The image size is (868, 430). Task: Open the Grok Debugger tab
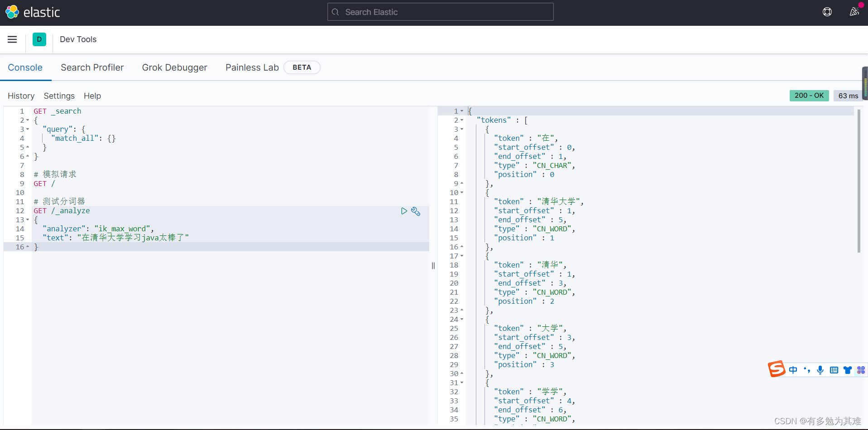(175, 67)
